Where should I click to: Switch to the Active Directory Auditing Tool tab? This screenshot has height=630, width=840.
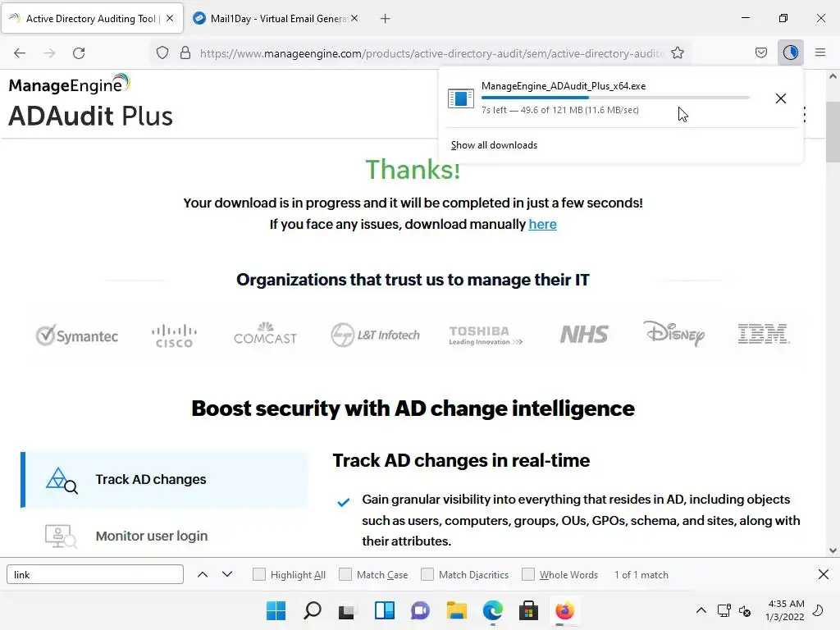click(x=92, y=19)
